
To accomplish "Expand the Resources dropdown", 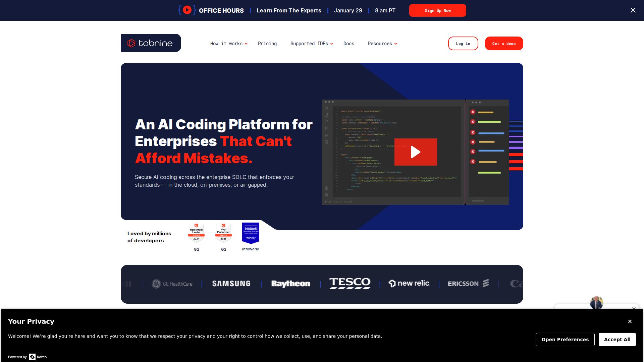I will pos(382,44).
